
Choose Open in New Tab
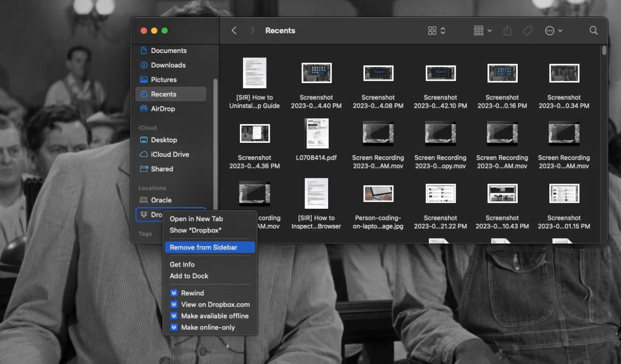[210, 218]
